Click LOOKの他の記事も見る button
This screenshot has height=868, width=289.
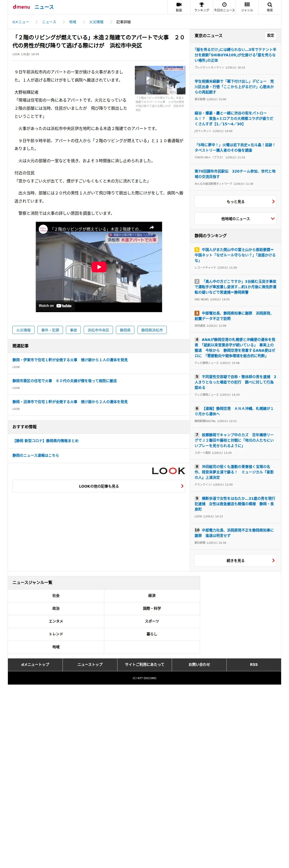[x=99, y=486]
